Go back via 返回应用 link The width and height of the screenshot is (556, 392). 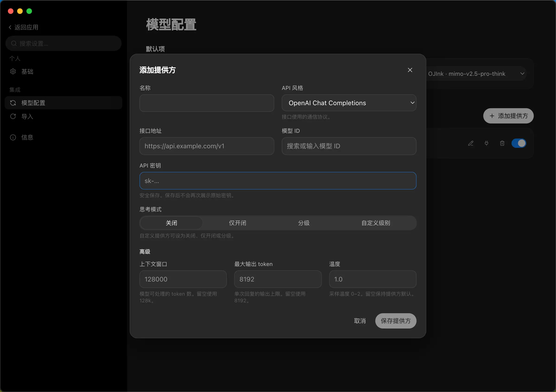23,27
